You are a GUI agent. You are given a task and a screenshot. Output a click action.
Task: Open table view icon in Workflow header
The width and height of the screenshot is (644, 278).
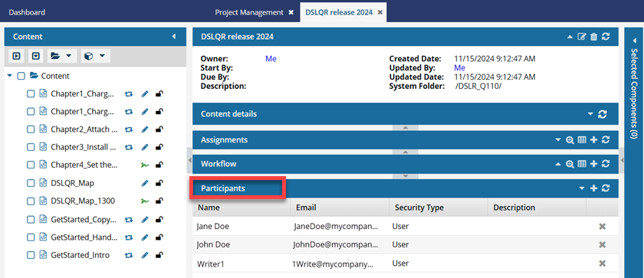pos(582,164)
